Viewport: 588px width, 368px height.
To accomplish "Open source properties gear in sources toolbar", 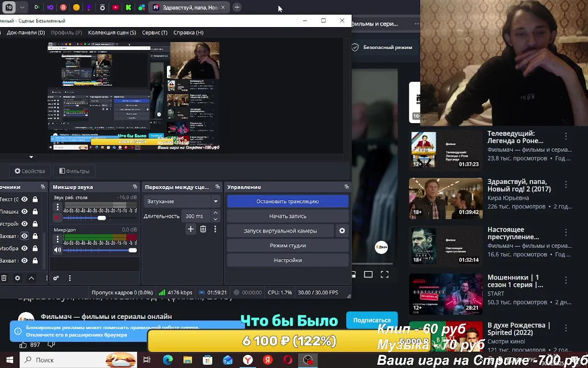I will click(x=17, y=278).
